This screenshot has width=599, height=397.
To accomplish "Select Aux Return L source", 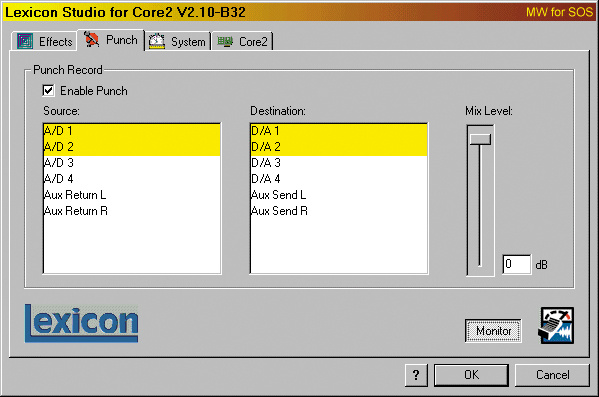I will pyautogui.click(x=132, y=195).
